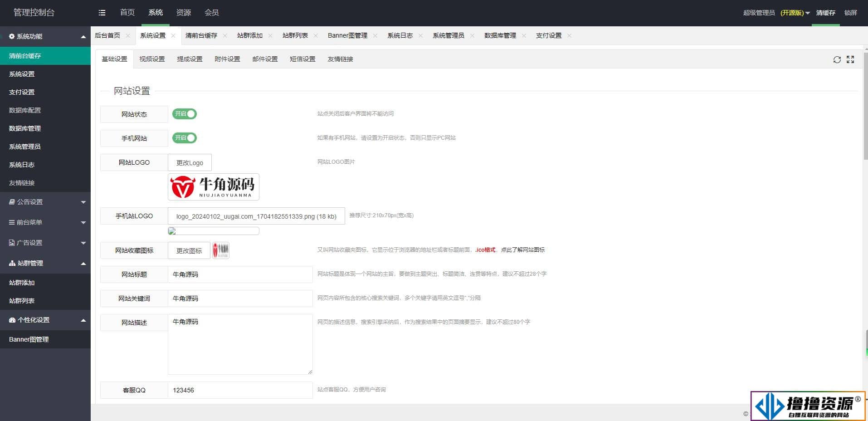Expand the 广告设置 sidebar group

pos(45,243)
